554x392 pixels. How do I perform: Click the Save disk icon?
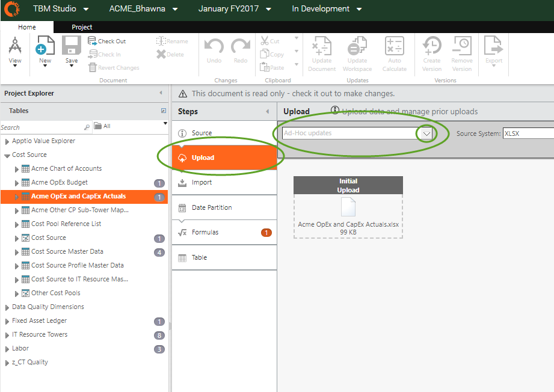(x=72, y=45)
